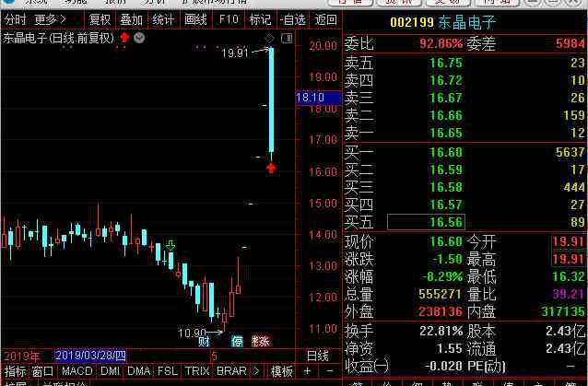Select the 卖三 row at 16.67

[x=465, y=98]
